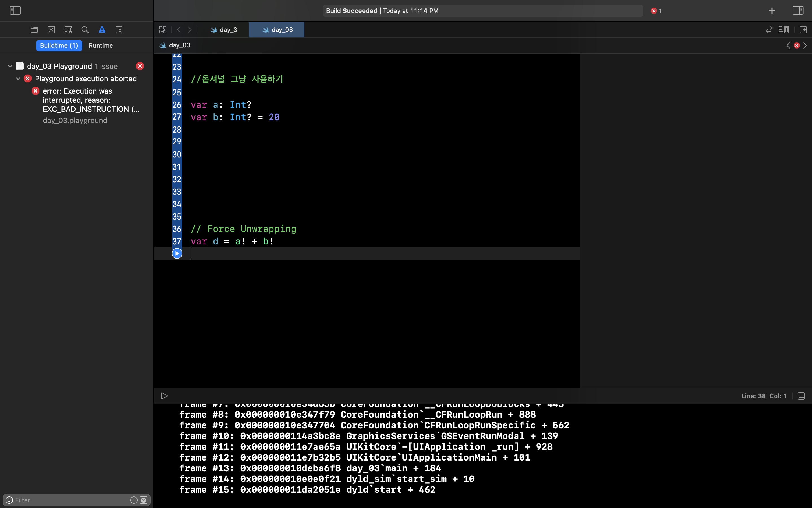This screenshot has height=508, width=812.
Task: Click the var b: Int? = 20 line
Action: click(x=235, y=117)
